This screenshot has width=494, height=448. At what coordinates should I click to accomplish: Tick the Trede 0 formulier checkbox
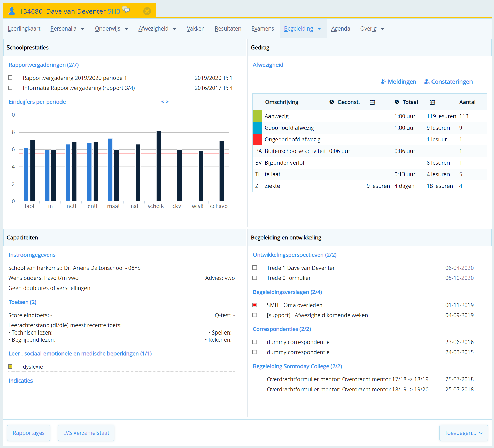tap(255, 278)
